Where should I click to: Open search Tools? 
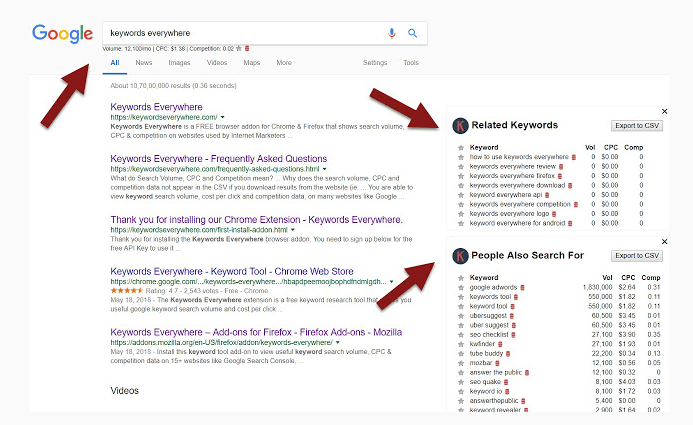tap(411, 63)
